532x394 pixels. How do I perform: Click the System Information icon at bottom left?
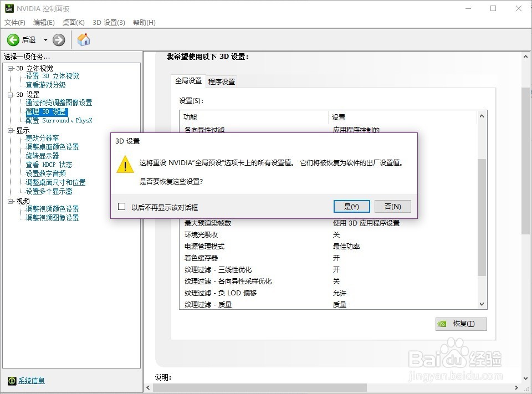tap(12, 381)
